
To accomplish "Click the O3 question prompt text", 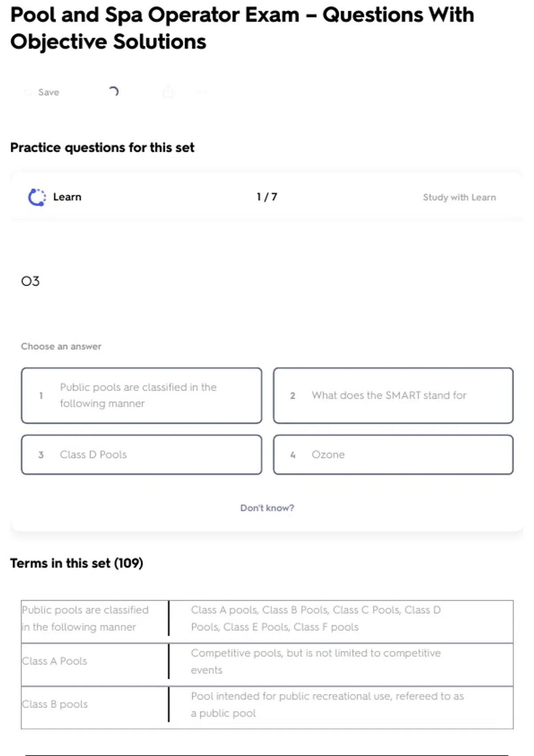I will pyautogui.click(x=30, y=281).
